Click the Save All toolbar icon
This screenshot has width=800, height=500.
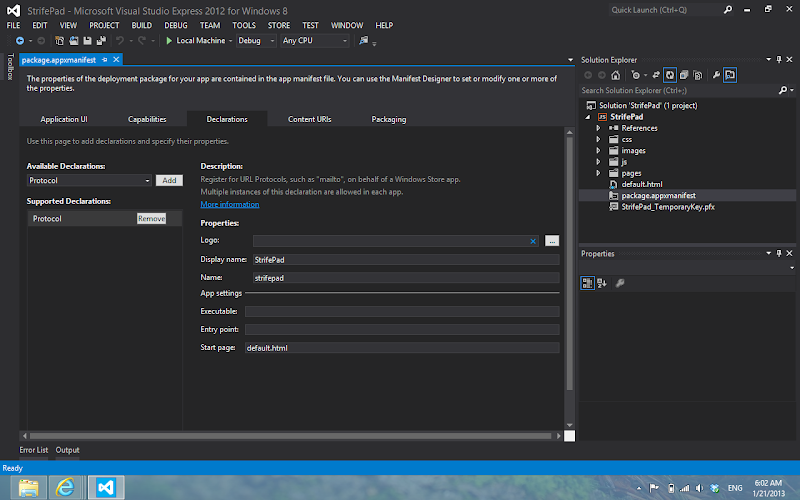coord(101,41)
